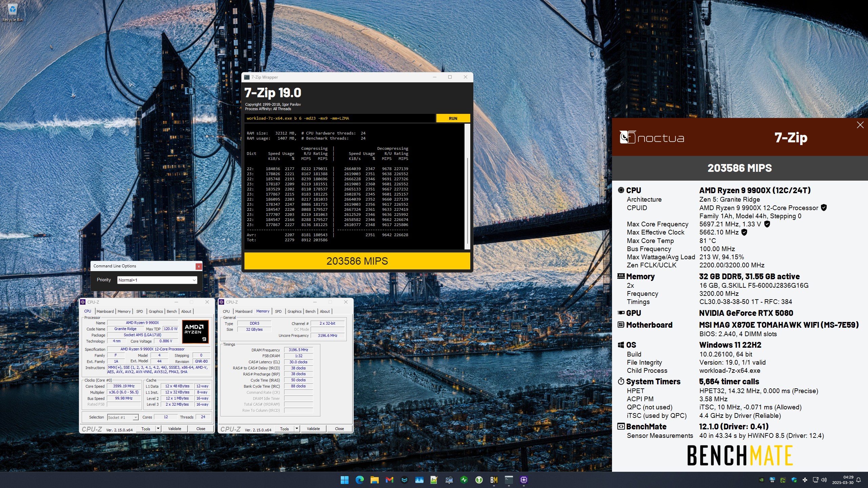Switch to Memory tab in left CPU-Z window
868x488 pixels.
click(124, 311)
